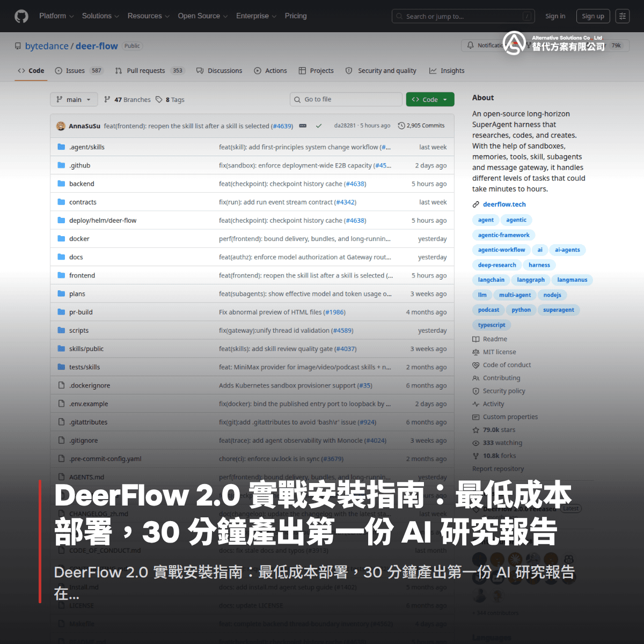Click AnnaSuSu's avatar in commit bar

[61, 126]
